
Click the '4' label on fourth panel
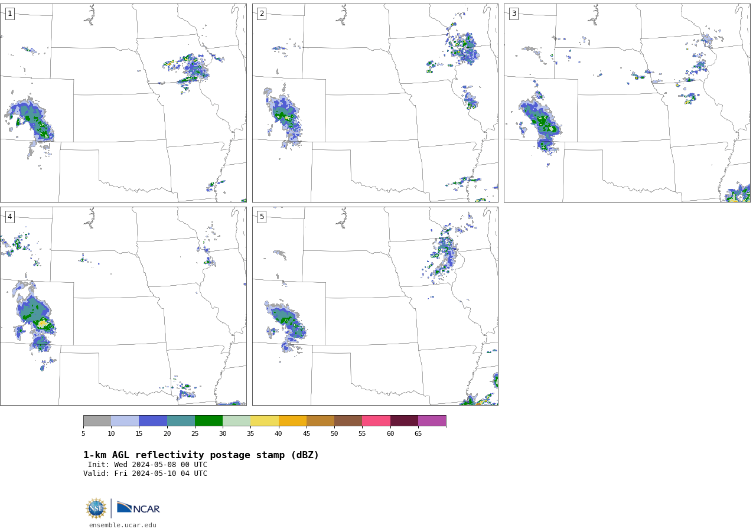[x=9, y=217]
